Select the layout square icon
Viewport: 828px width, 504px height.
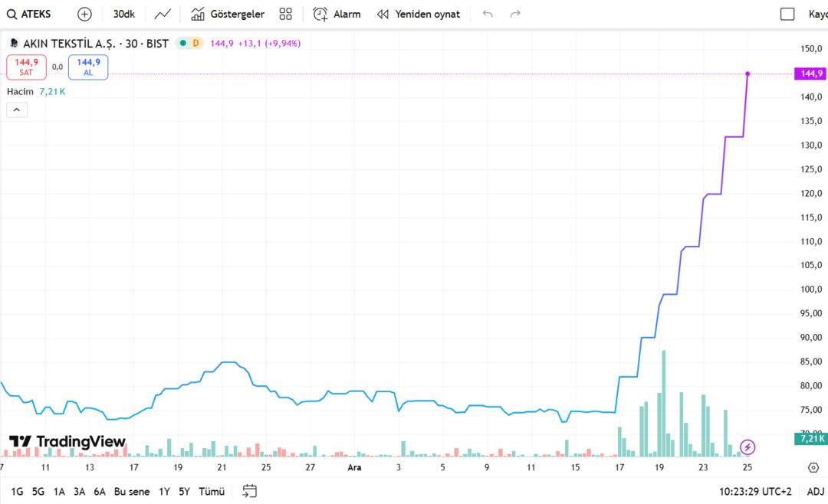[x=787, y=14]
